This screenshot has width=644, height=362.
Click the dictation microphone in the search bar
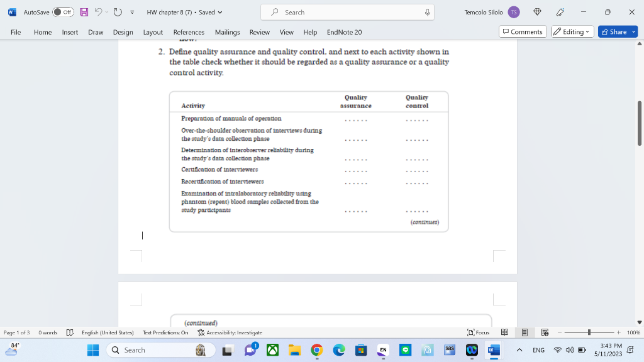pos(427,12)
